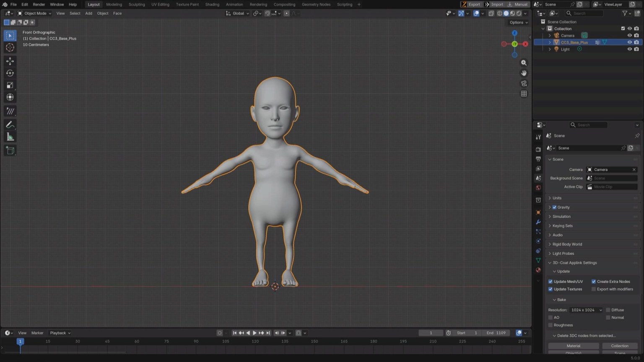Switch to the Sculpting workspace tab

click(x=137, y=4)
